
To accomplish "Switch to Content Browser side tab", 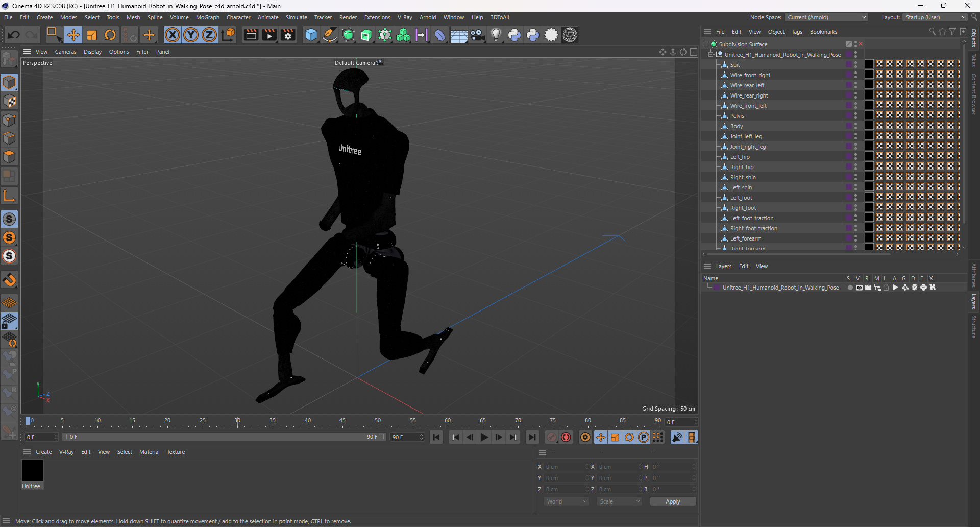I will 974,93.
